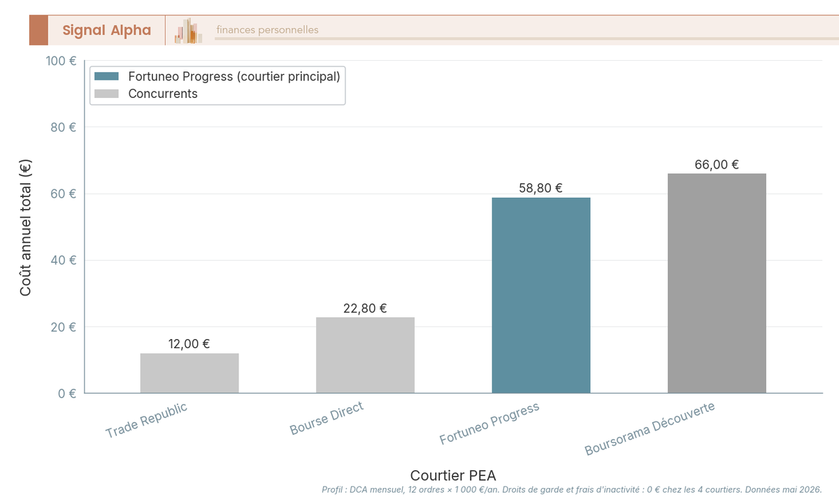Click the '60 €' y-axis tick

click(64, 194)
